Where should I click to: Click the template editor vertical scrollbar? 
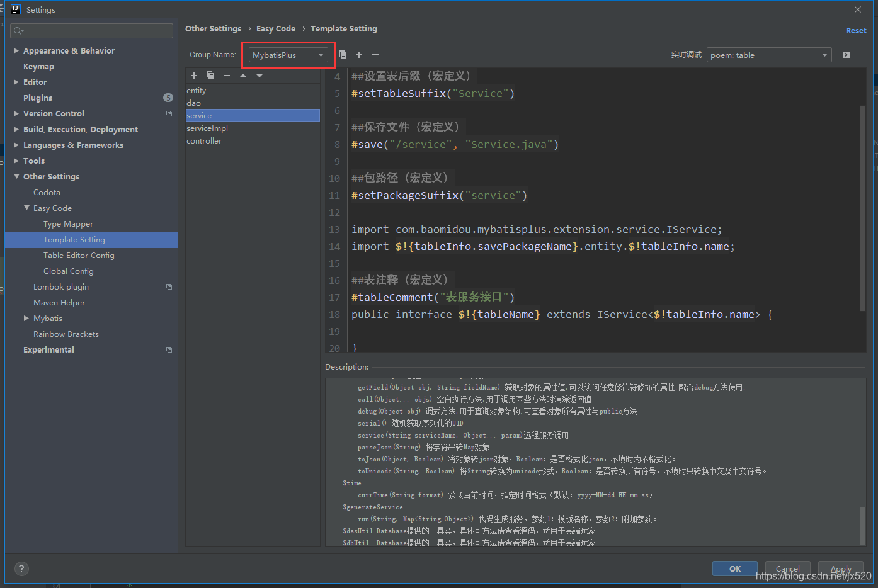tap(863, 208)
